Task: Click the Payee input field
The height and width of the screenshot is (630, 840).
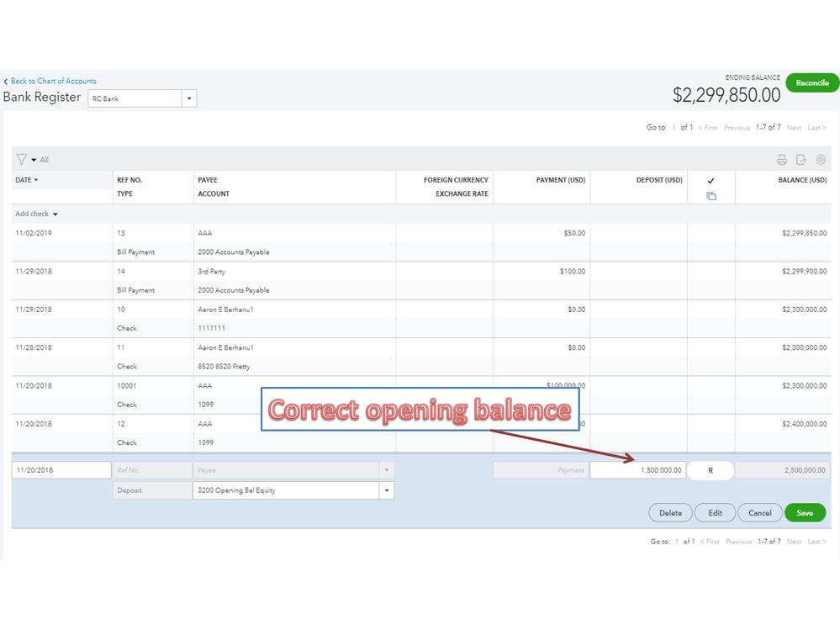Action: click(x=286, y=470)
